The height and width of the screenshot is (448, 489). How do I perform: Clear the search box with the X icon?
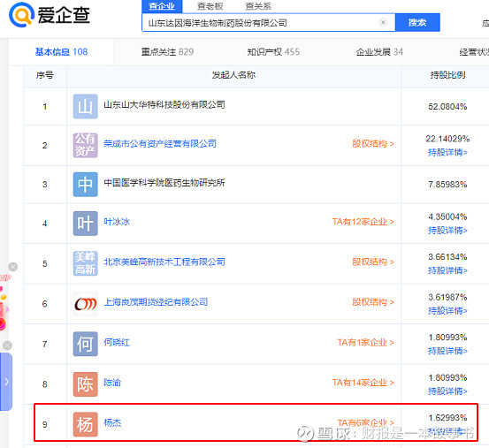tap(383, 22)
